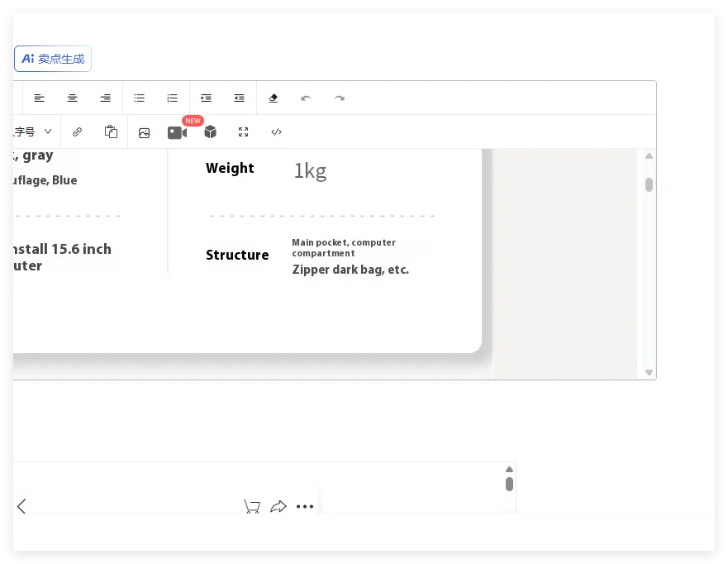
Task: Open shopping cart in preview
Action: point(252,506)
